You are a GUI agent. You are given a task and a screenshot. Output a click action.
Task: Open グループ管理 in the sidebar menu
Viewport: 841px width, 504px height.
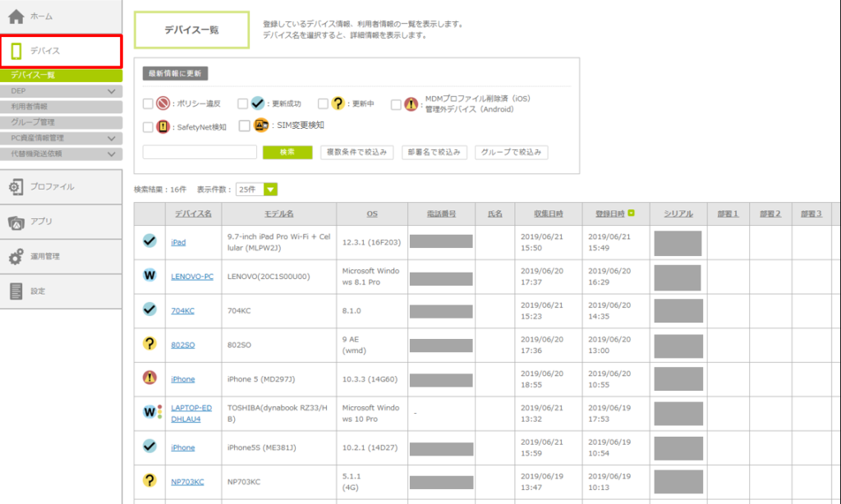click(33, 122)
